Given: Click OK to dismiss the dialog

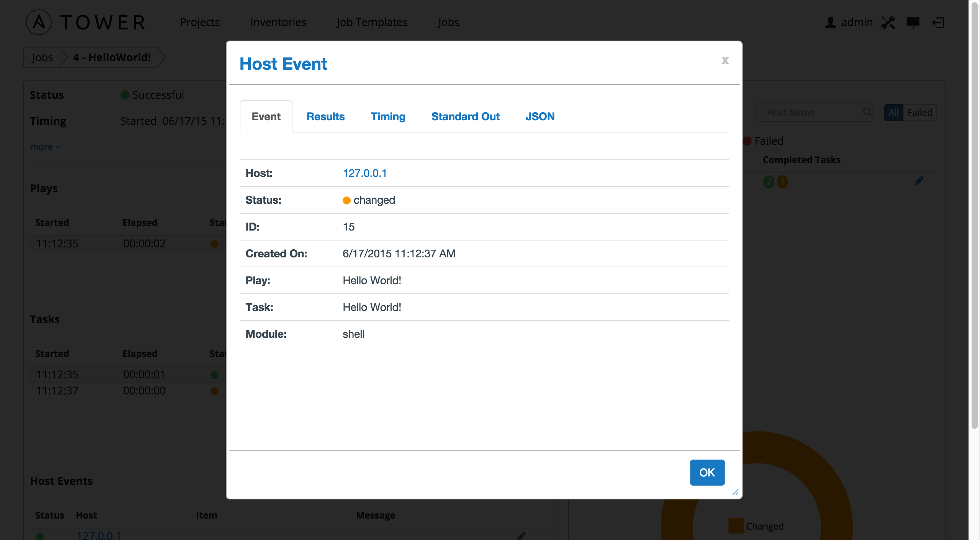Looking at the screenshot, I should tap(707, 472).
